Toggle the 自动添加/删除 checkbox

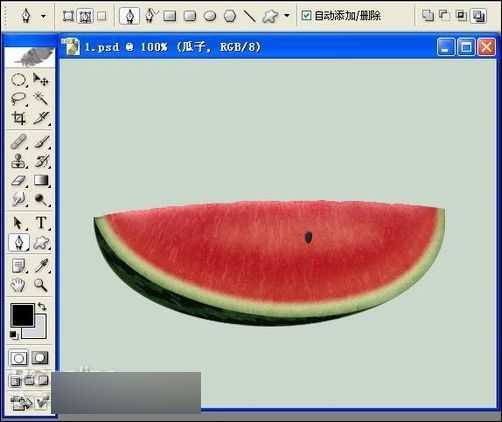point(306,15)
